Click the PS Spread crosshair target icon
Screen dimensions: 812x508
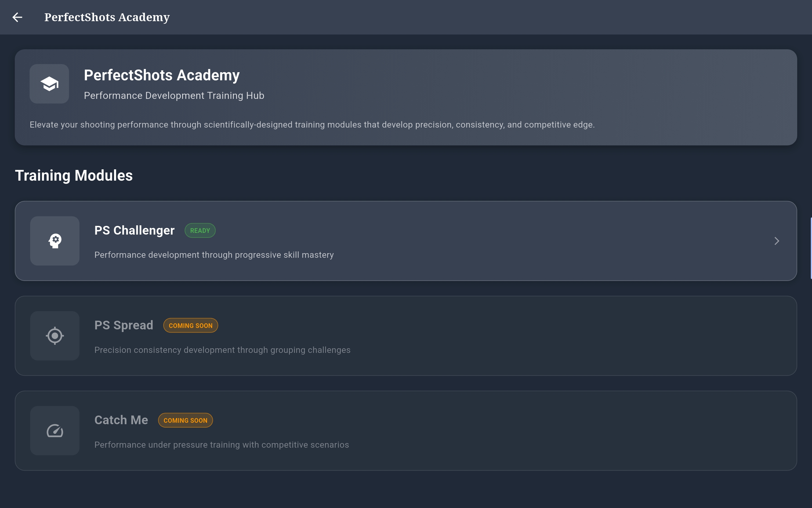pyautogui.click(x=55, y=336)
